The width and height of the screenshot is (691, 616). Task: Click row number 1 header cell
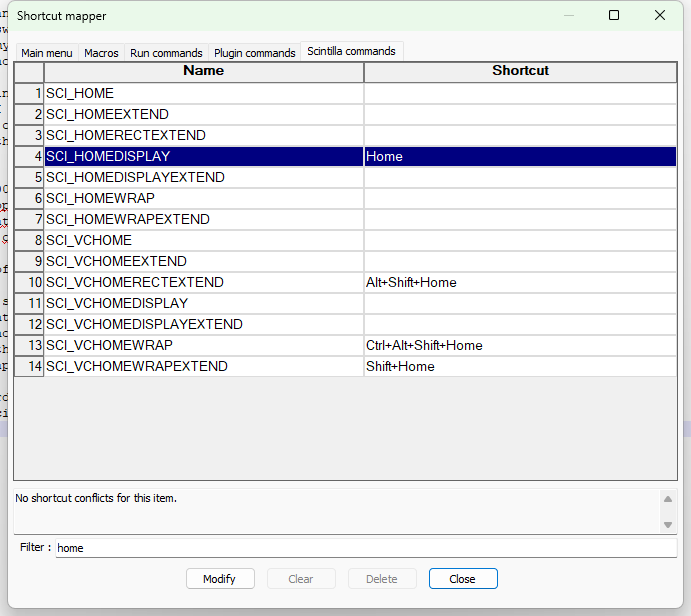pyautogui.click(x=29, y=93)
